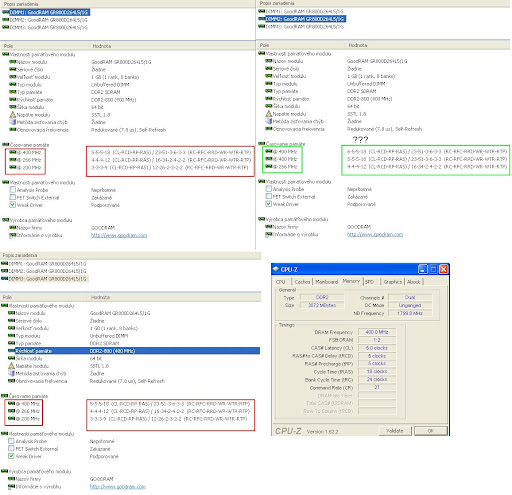The image size is (512, 495).
Task: Click the NB Frequency value field in CPU-Z
Action: pos(410,313)
